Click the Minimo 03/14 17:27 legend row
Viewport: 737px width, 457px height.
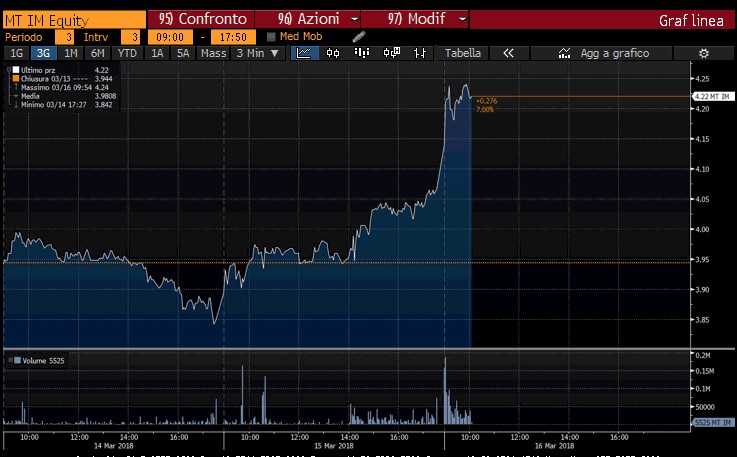[x=64, y=105]
